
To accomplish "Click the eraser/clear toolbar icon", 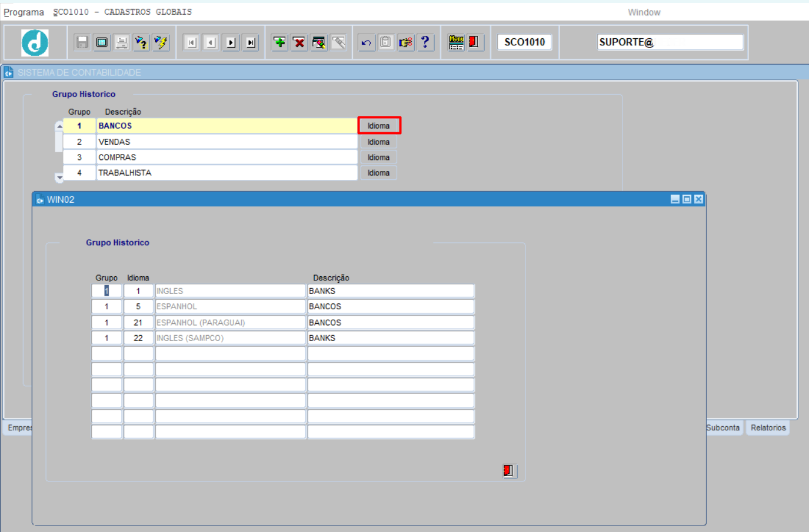I will click(x=339, y=42).
